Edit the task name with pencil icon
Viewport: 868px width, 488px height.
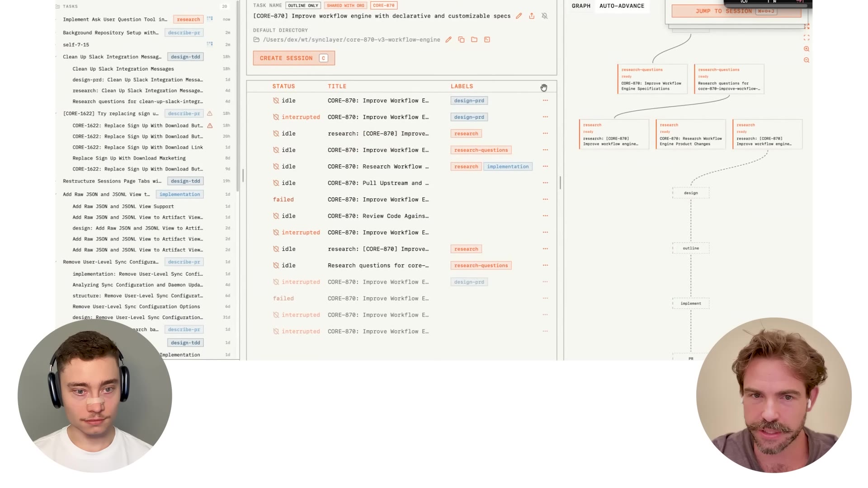point(519,16)
